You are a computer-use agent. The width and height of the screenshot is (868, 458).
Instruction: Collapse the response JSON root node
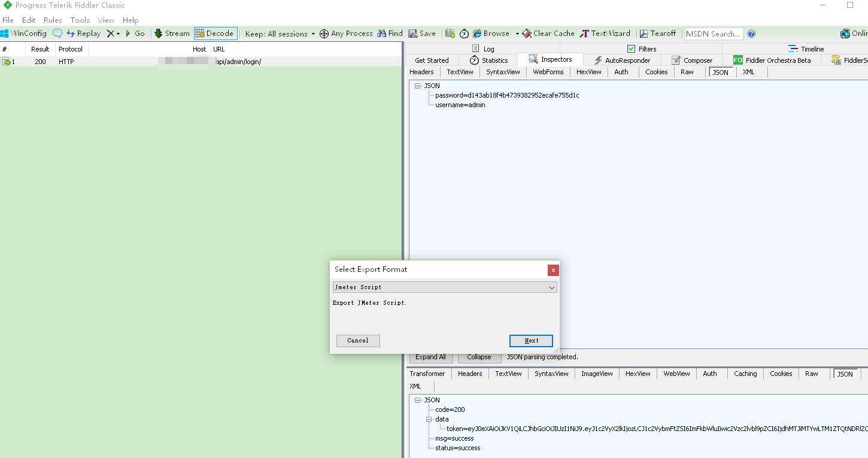point(418,400)
